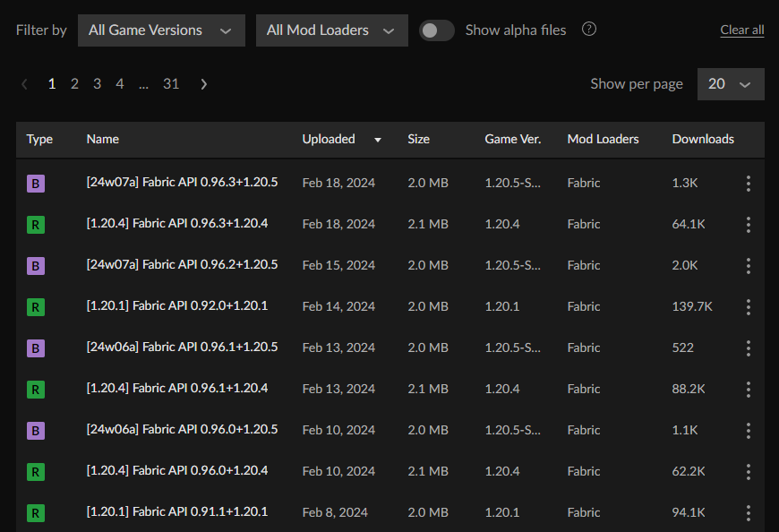Select current page 1 in pagination
779x532 pixels.
click(x=52, y=84)
